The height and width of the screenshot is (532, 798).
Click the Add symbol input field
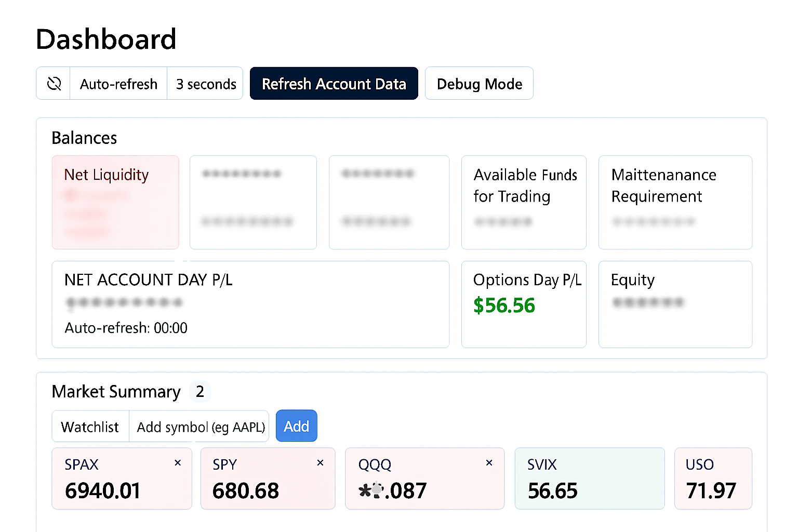coord(200,427)
